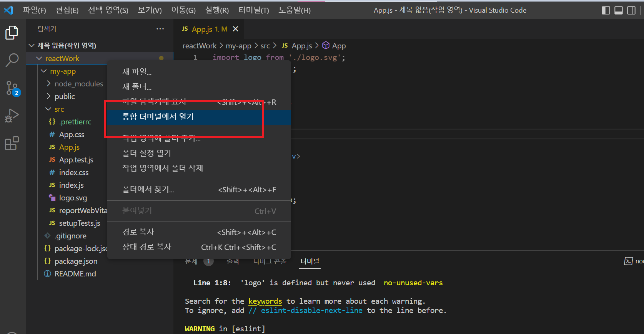Click the App symbol breadcrumb

(x=334, y=46)
